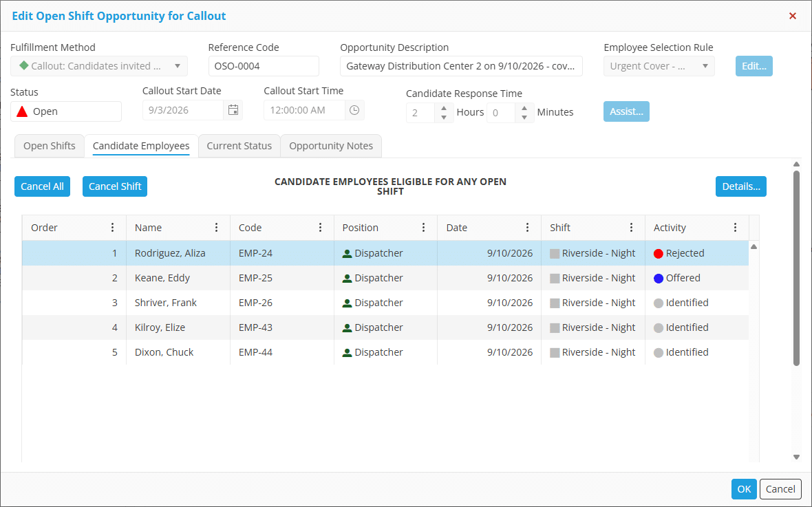Click Dispatcher person icon for Dixon, Chuck

pyautogui.click(x=347, y=353)
